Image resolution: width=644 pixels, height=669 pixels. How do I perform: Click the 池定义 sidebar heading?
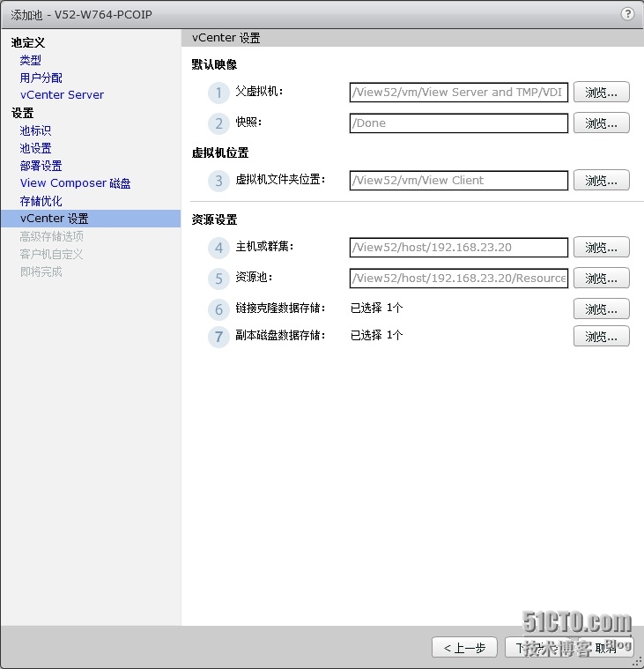pos(27,42)
